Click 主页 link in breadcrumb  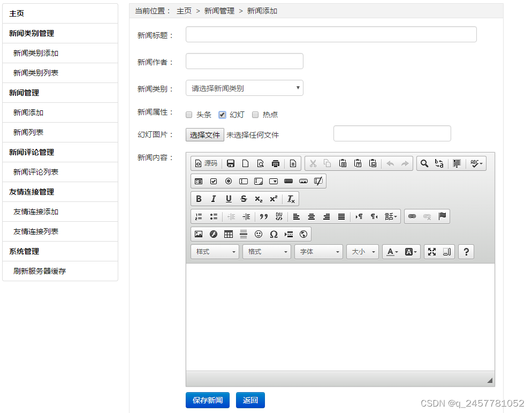pyautogui.click(x=184, y=11)
